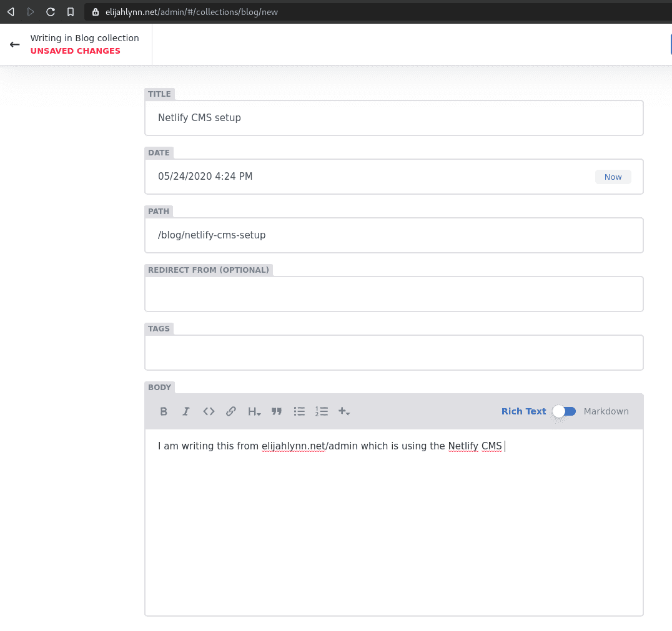Bookmark this page in the browser
672x631 pixels.
click(x=71, y=12)
